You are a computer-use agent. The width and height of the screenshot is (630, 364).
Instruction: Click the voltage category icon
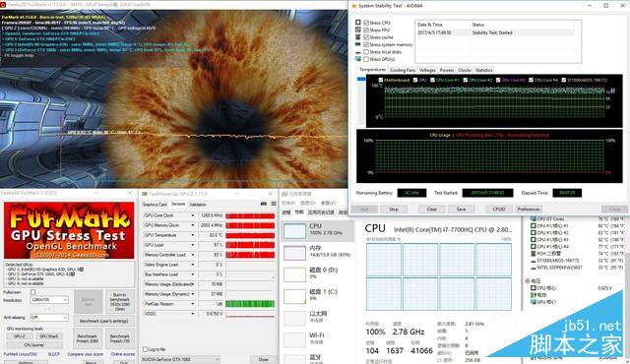pyautogui.click(x=528, y=281)
